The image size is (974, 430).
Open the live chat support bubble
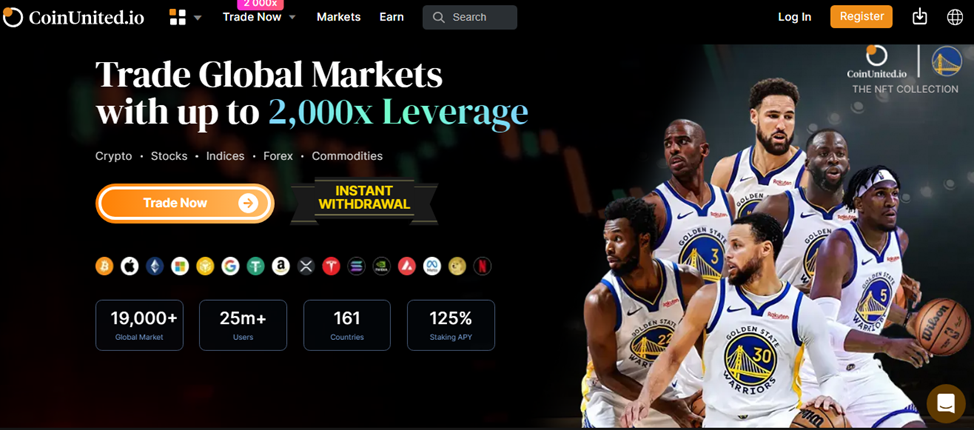(945, 404)
